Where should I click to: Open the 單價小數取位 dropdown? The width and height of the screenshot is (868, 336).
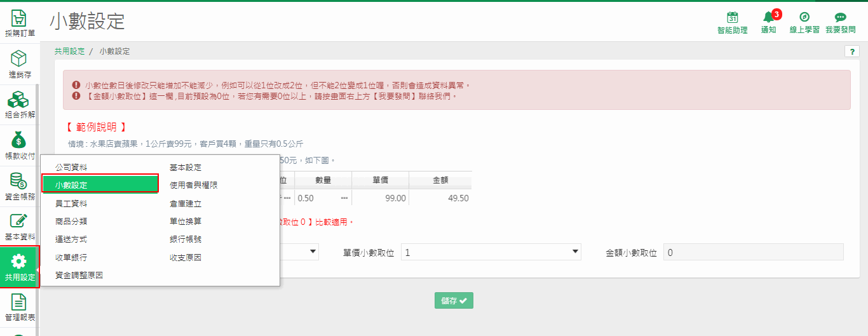click(491, 252)
